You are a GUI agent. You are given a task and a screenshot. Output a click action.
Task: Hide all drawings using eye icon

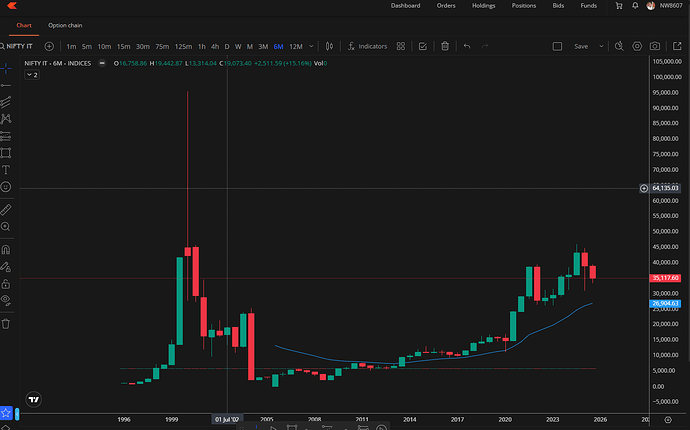pos(6,299)
